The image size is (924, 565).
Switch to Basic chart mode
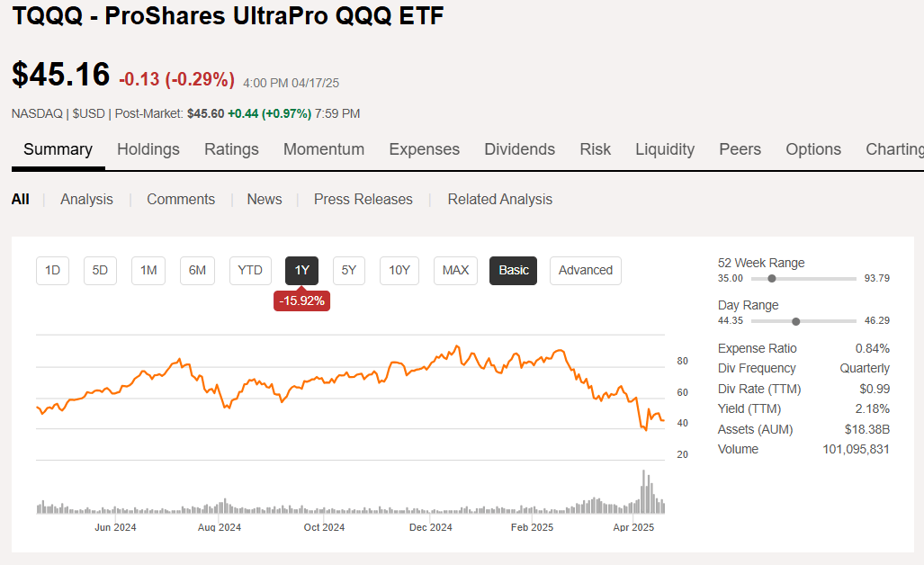point(513,270)
